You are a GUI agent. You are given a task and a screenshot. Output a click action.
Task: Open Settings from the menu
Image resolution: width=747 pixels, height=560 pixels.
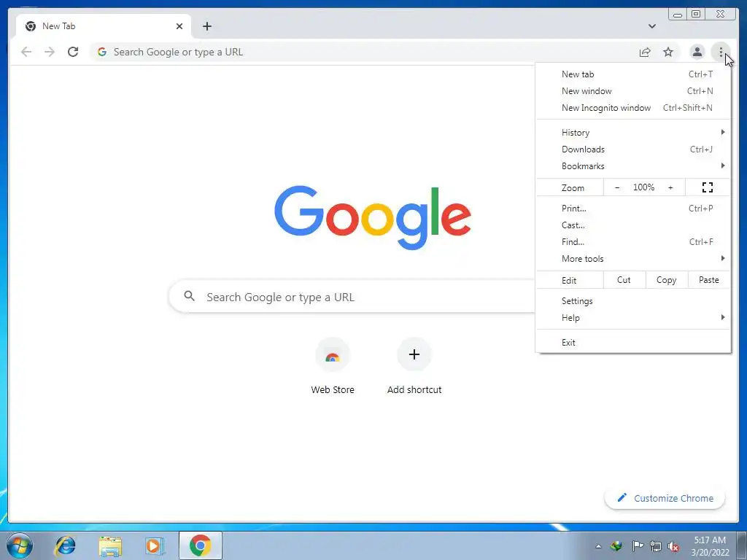click(633, 301)
